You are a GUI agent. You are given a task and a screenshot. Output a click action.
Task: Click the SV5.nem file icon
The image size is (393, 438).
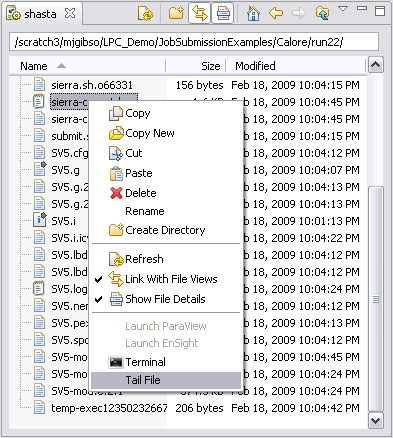pos(39,306)
